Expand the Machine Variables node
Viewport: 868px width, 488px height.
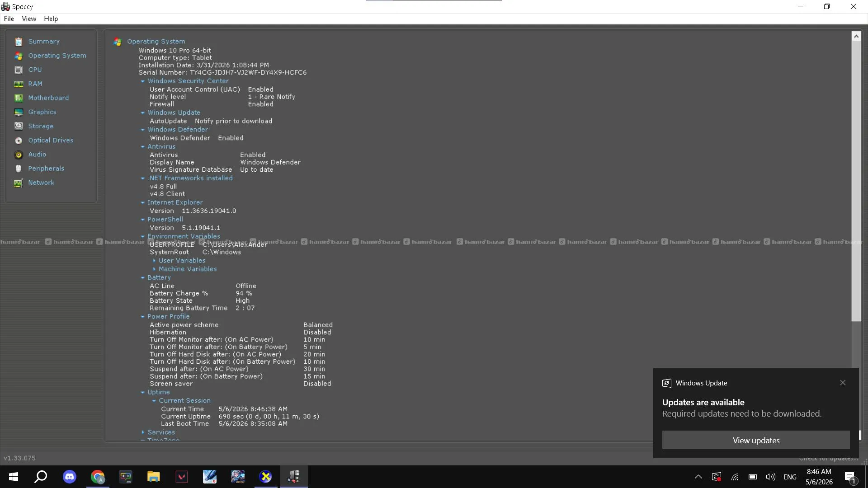tap(154, 269)
